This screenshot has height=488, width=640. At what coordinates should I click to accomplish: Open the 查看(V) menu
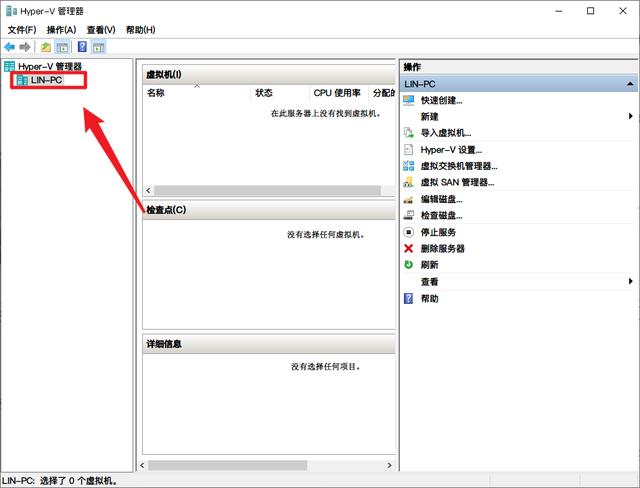[x=101, y=30]
